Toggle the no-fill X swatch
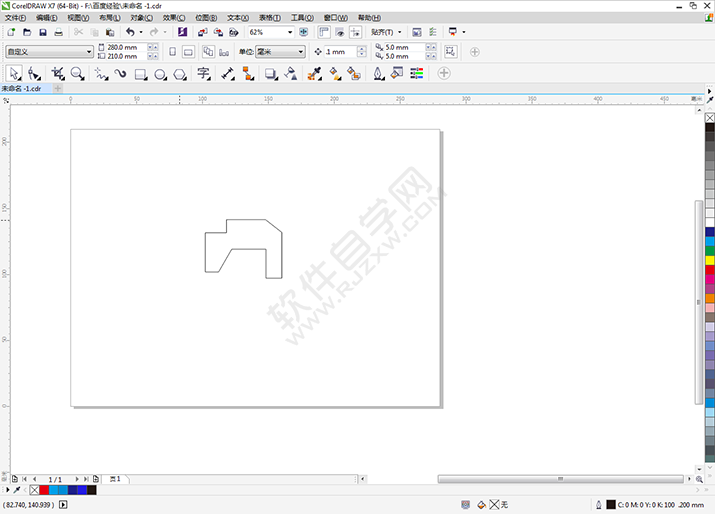 click(35, 490)
